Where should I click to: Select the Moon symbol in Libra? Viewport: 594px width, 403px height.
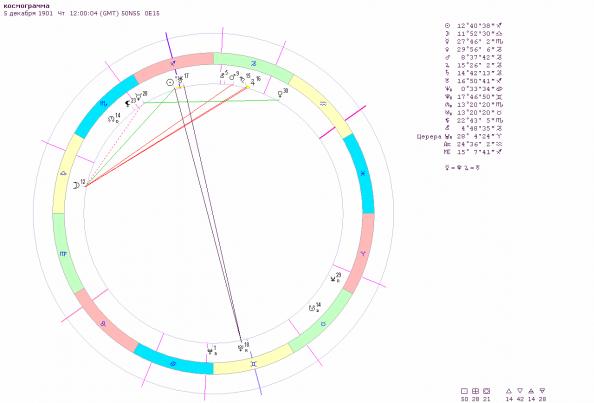tap(76, 185)
